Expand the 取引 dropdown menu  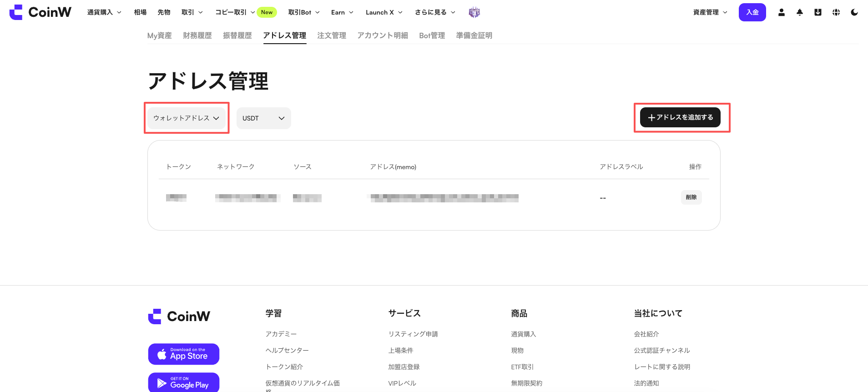192,12
